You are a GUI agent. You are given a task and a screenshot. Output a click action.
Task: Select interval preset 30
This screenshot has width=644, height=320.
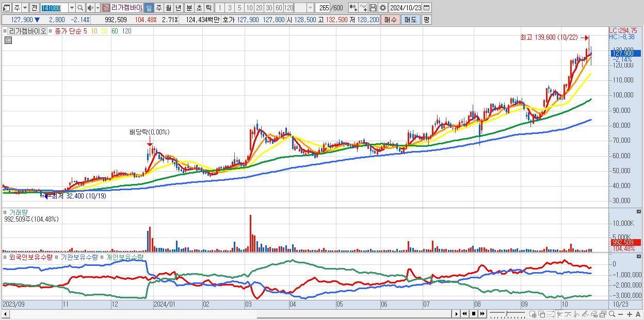coord(269,8)
